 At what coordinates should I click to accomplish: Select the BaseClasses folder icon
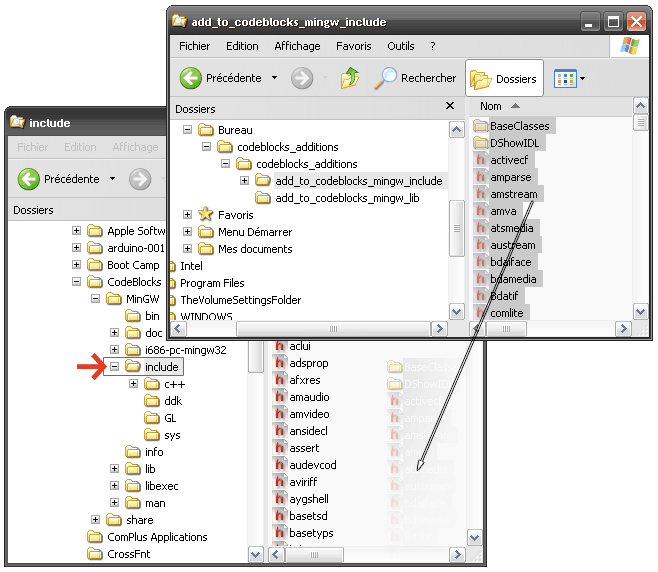[x=481, y=126]
